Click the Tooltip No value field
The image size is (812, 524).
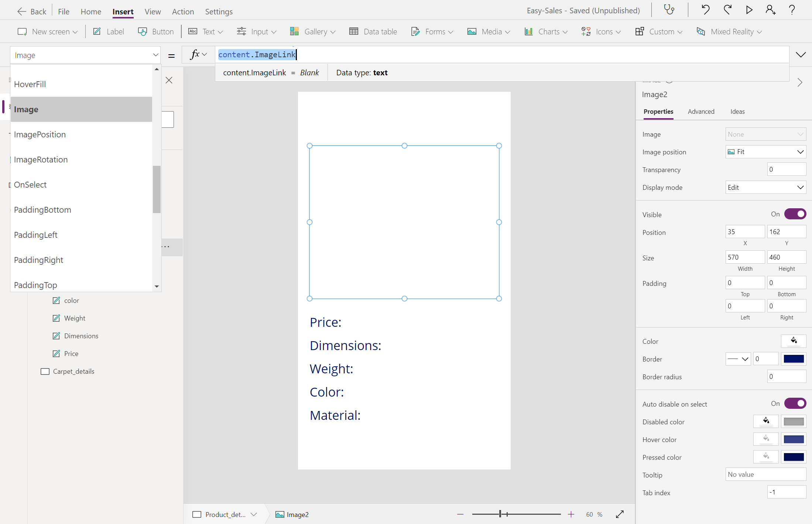coord(765,475)
